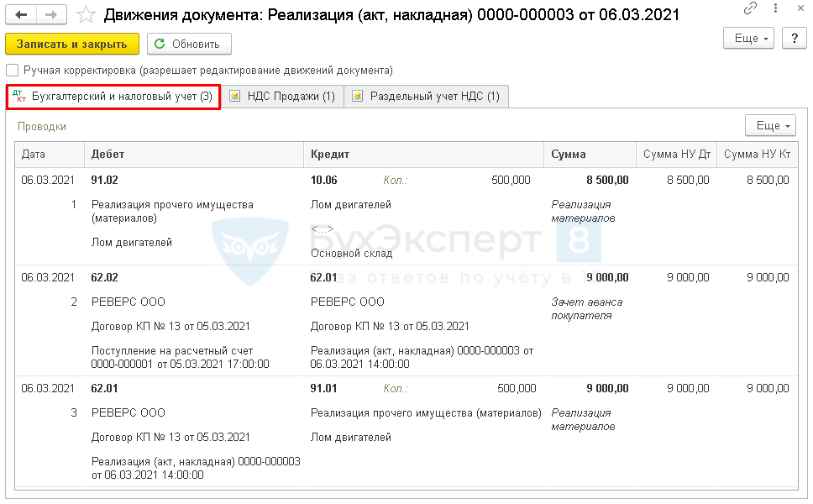
Task: Select the amount 8 500,00 in Сумма column
Action: click(607, 180)
